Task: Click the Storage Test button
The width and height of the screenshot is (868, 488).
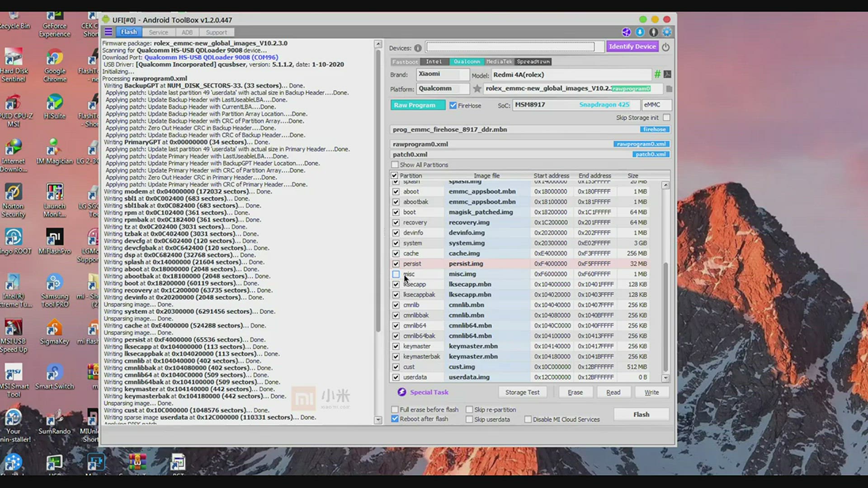Action: tap(522, 392)
